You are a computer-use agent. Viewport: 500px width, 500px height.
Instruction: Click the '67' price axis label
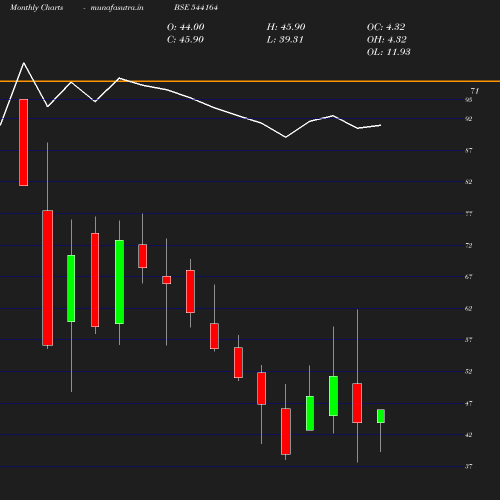tap(469, 277)
